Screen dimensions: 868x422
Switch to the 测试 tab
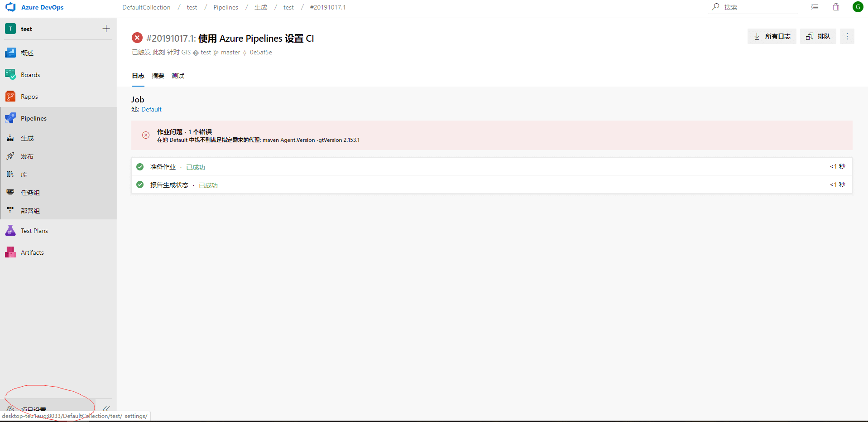pos(178,76)
